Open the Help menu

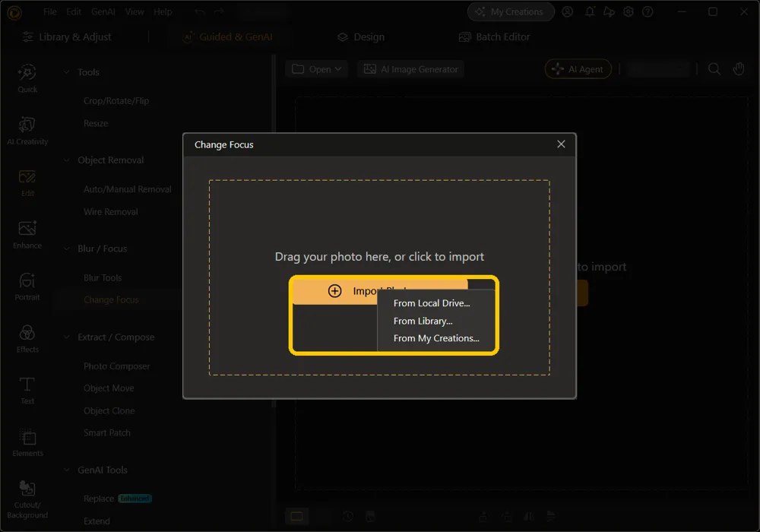click(163, 11)
